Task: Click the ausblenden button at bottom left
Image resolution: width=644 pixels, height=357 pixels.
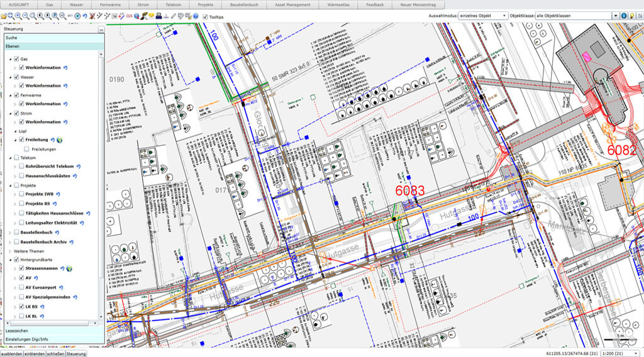Action: pyautogui.click(x=12, y=353)
